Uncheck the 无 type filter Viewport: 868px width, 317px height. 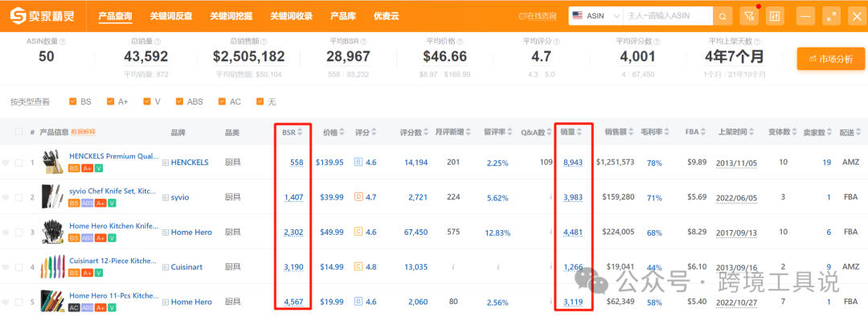(x=260, y=101)
